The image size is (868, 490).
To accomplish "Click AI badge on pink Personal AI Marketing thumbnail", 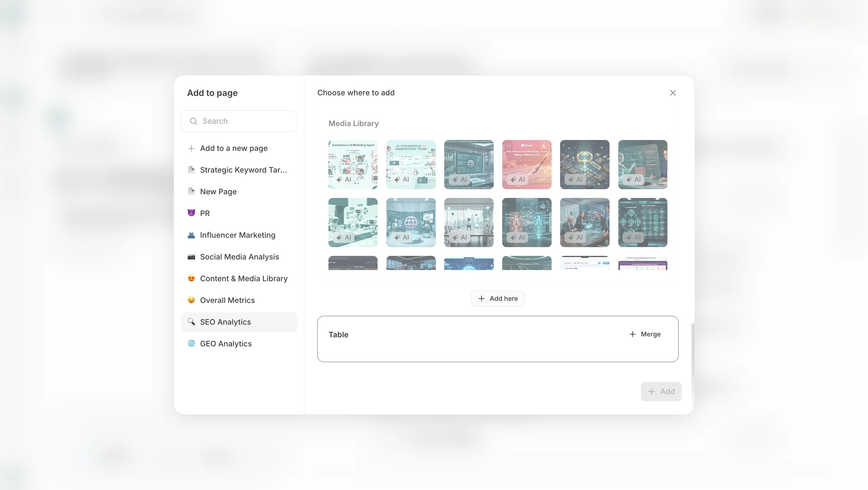I will coord(518,180).
